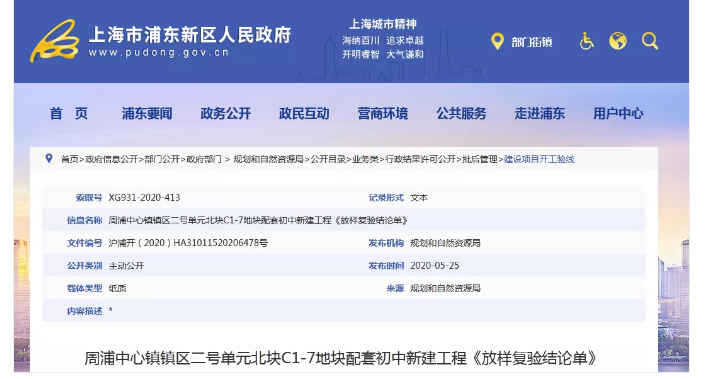Click the 发布机构 field label
The image size is (720, 379).
[x=386, y=243]
